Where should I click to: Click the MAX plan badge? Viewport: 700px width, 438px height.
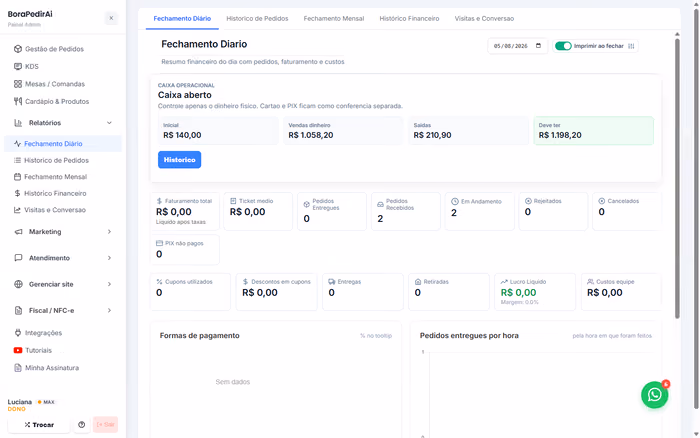(46, 402)
